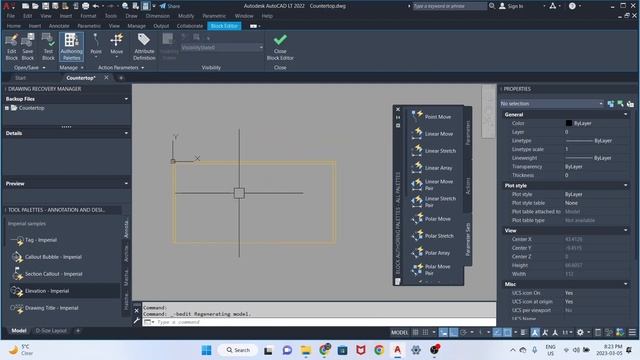
Task: Choose the Linear Array parameter set
Action: (432, 168)
